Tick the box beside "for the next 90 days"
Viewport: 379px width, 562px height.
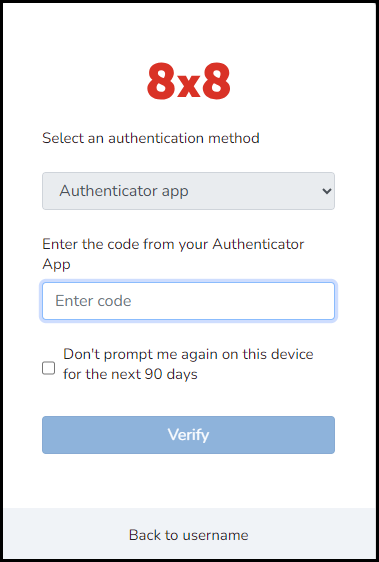click(48, 368)
